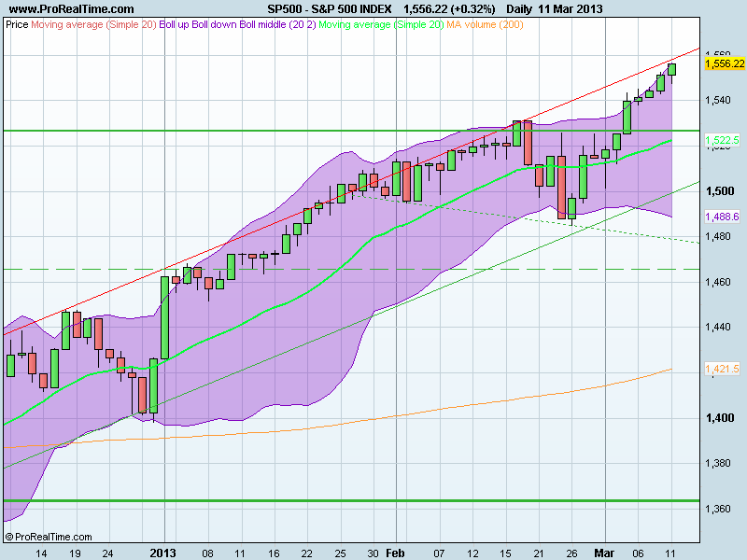This screenshot has height=560, width=747.
Task: Click the 14 date on time axis
Action: click(41, 553)
